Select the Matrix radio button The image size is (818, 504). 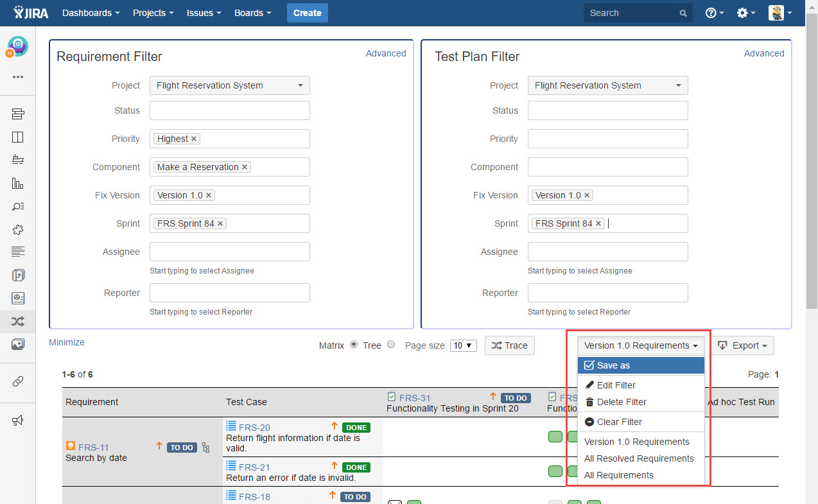click(x=352, y=345)
